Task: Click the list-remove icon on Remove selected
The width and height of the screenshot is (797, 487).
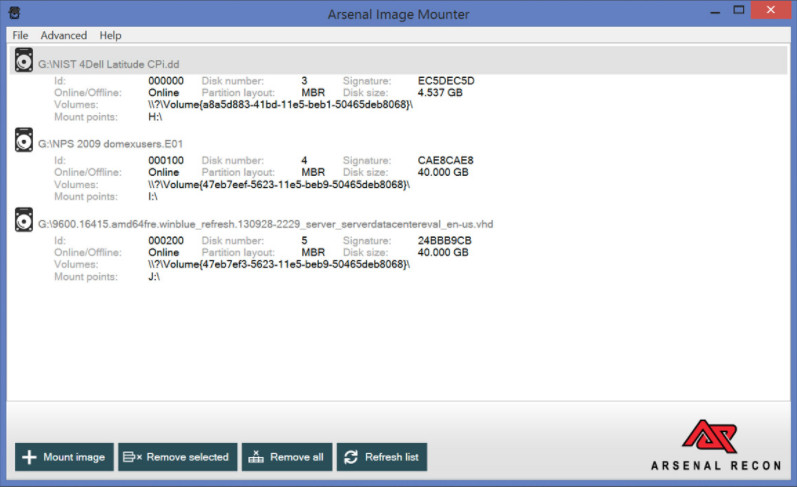Action: coord(132,457)
